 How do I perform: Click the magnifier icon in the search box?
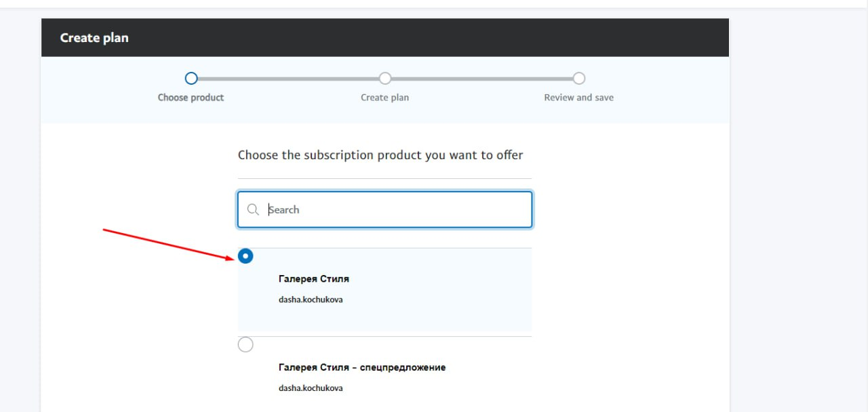click(x=253, y=210)
